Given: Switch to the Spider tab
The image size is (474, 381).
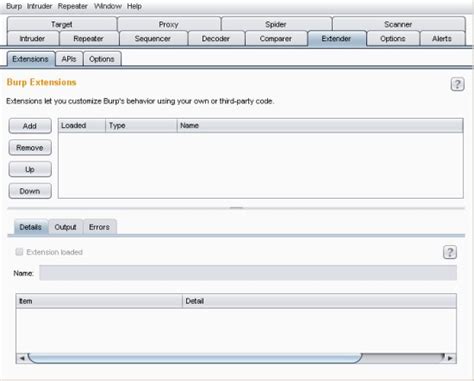Looking at the screenshot, I should pyautogui.click(x=276, y=24).
